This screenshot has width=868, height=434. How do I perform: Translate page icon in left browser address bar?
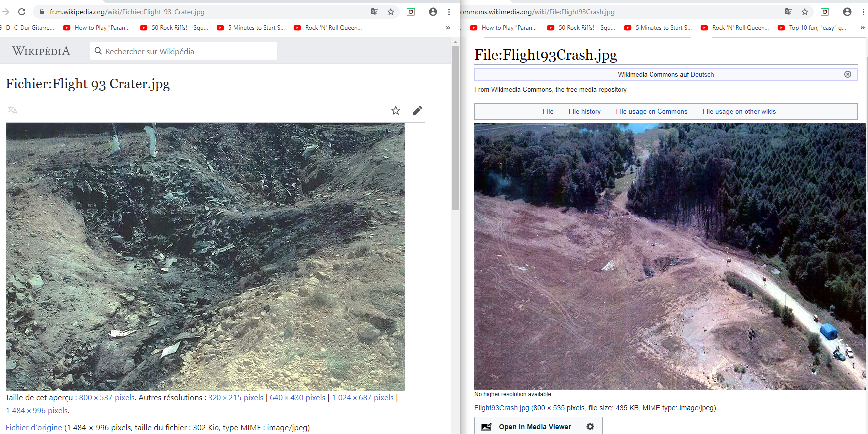pyautogui.click(x=375, y=12)
